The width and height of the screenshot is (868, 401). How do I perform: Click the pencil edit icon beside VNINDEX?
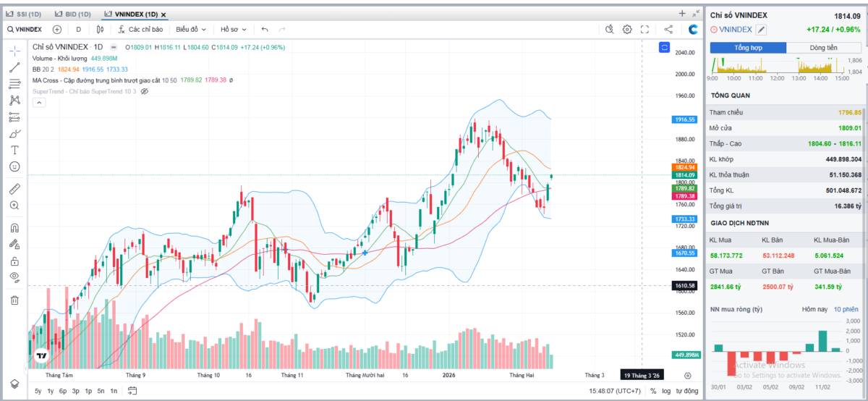pos(761,30)
